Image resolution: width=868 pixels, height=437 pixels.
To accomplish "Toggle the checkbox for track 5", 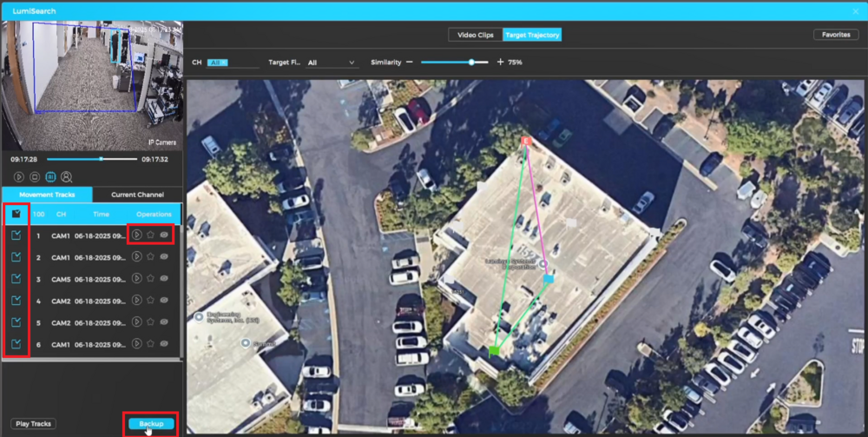I will [x=16, y=323].
